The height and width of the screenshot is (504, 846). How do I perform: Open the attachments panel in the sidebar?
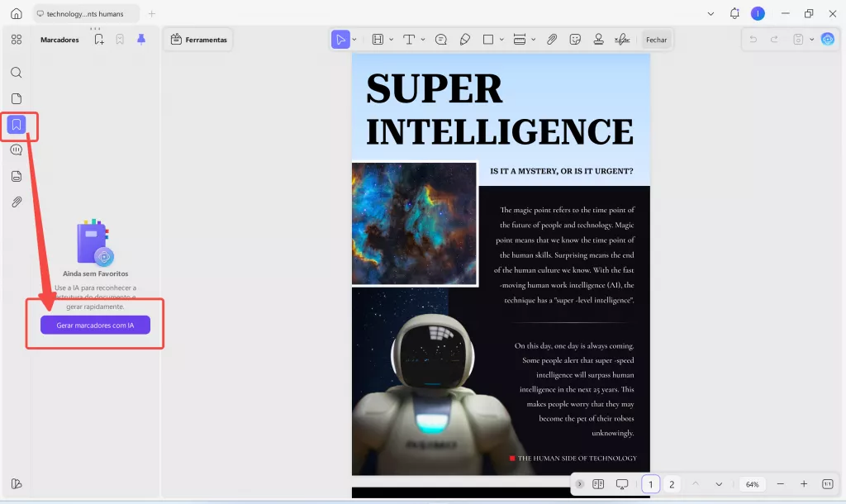(x=16, y=202)
